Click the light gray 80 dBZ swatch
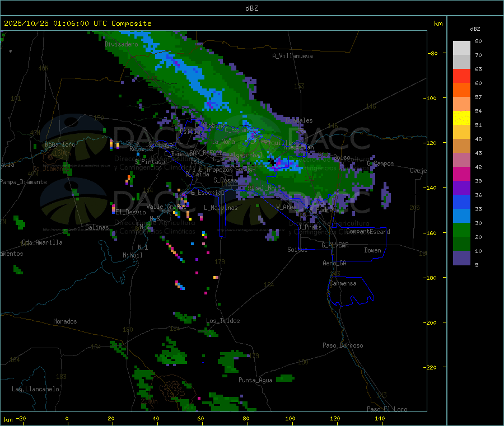 [x=461, y=48]
